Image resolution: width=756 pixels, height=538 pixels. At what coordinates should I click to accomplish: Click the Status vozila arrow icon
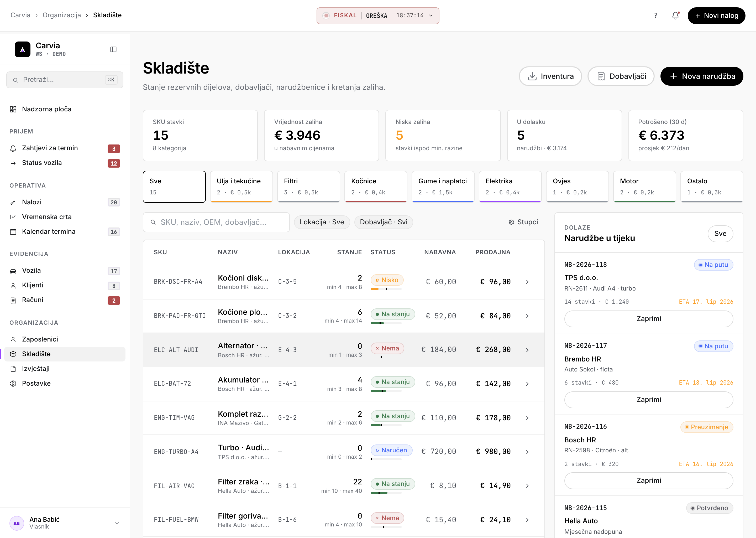[x=13, y=163]
